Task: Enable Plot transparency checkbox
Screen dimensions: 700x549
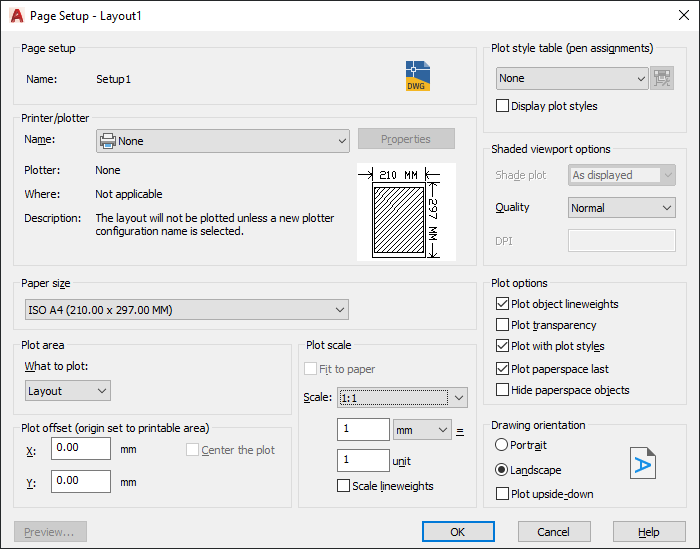Action: pos(502,325)
